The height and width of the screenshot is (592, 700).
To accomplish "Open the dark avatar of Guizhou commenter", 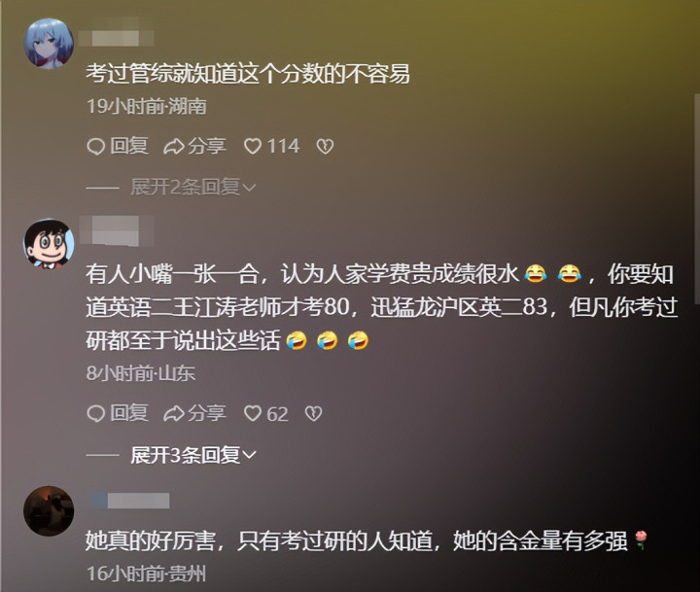I will click(49, 510).
